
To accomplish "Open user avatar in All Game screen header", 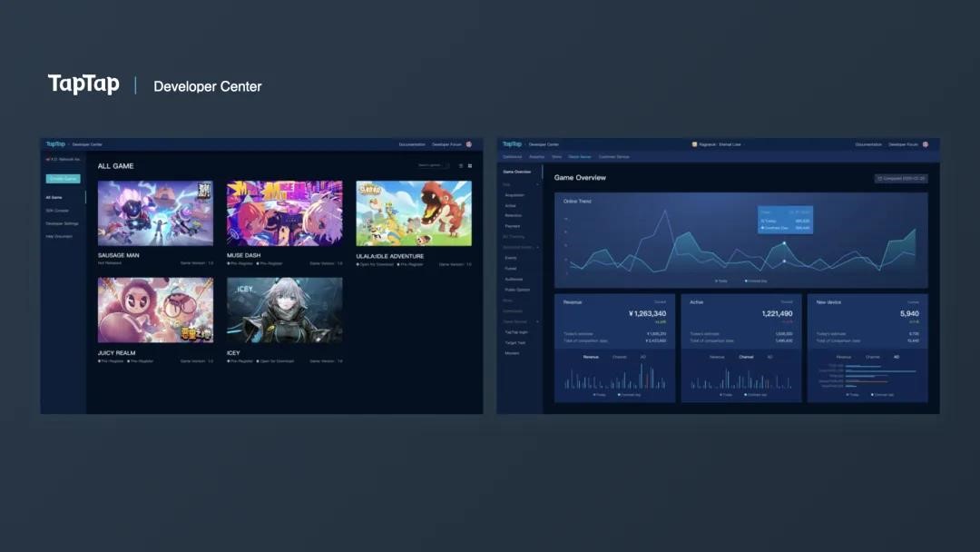I will tap(469, 144).
